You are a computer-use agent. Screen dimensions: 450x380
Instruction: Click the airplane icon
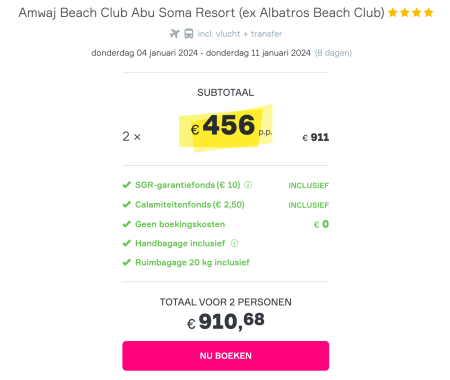pyautogui.click(x=174, y=34)
